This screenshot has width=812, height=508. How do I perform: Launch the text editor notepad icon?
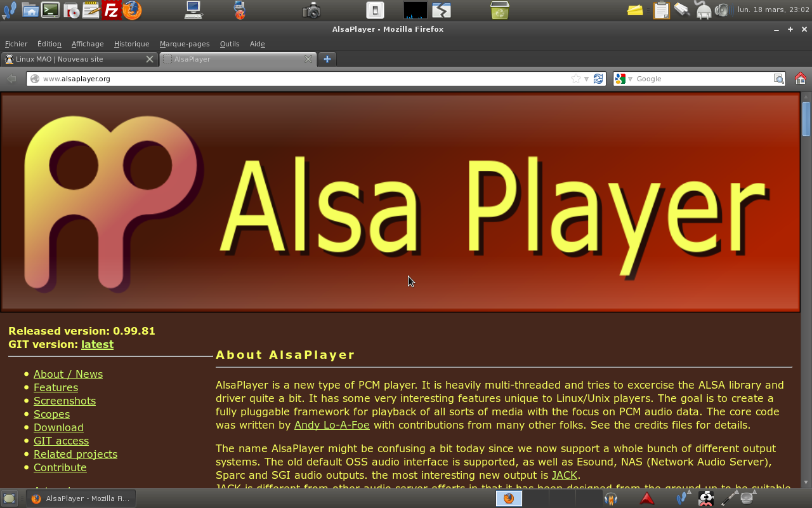click(x=91, y=10)
